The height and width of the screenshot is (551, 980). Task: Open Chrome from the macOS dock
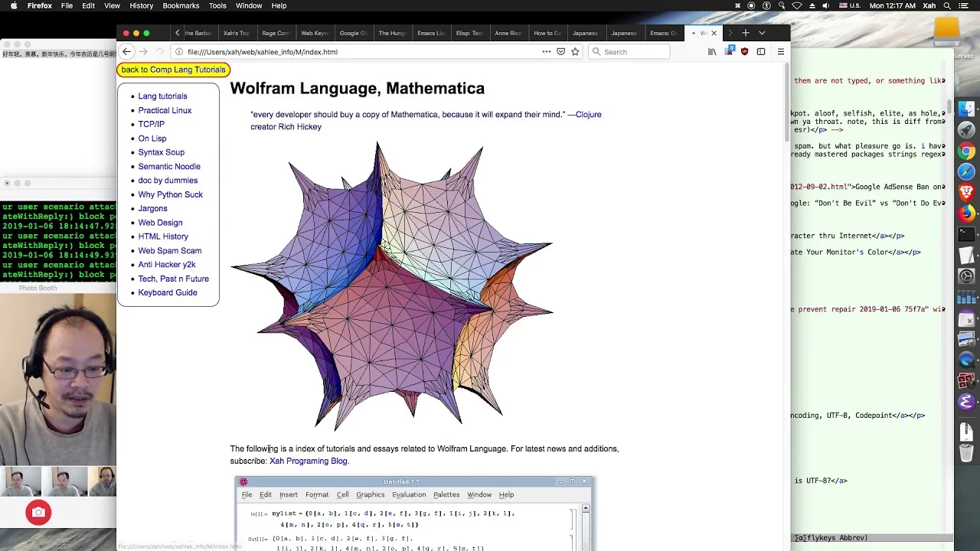point(966,152)
